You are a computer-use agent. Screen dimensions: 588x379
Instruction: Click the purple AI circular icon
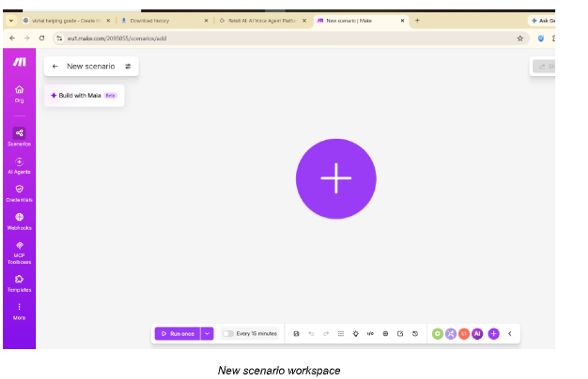[477, 333]
